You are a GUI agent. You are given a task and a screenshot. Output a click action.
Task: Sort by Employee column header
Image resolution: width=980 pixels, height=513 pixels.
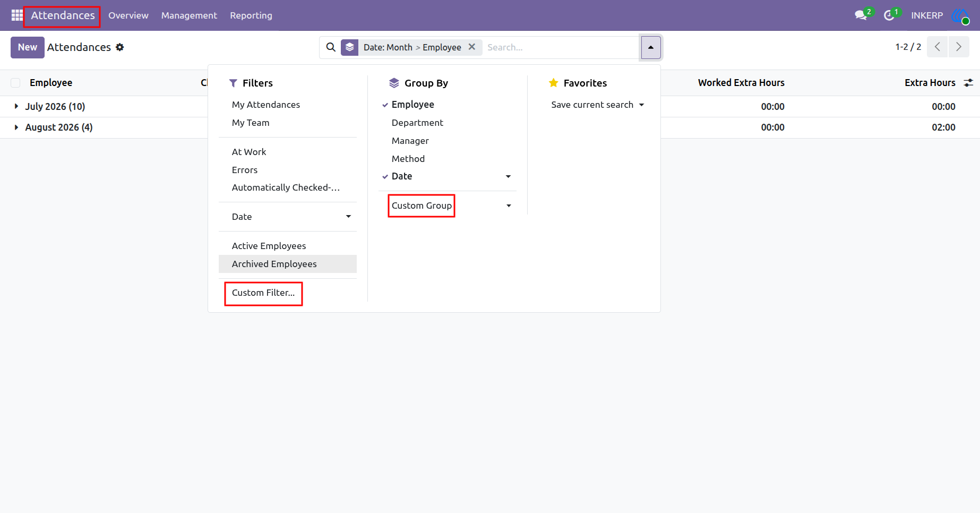51,83
